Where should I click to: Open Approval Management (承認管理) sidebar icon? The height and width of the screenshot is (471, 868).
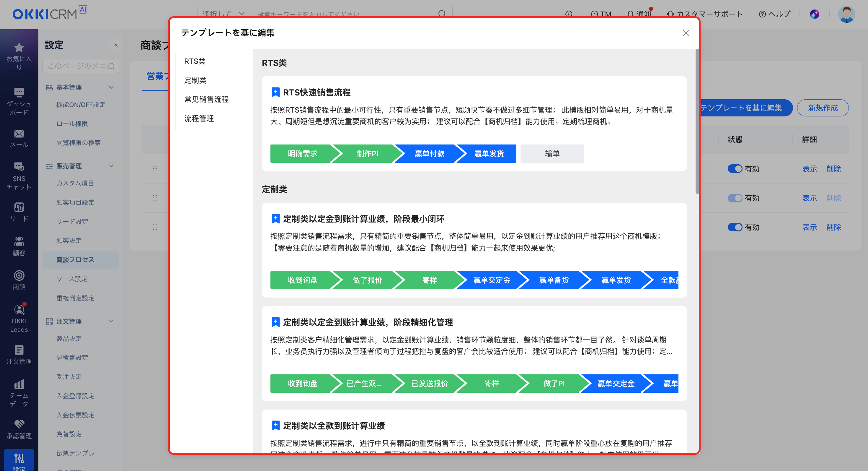(x=19, y=424)
